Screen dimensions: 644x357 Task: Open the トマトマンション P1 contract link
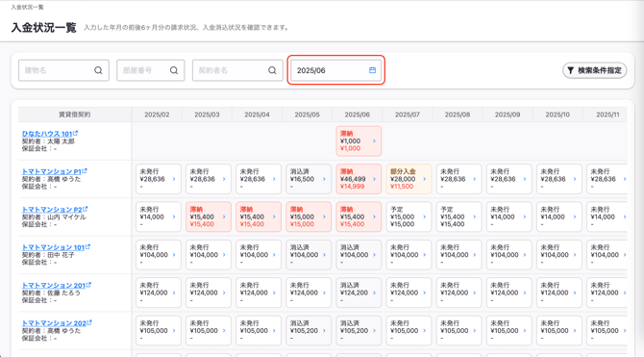pos(51,171)
